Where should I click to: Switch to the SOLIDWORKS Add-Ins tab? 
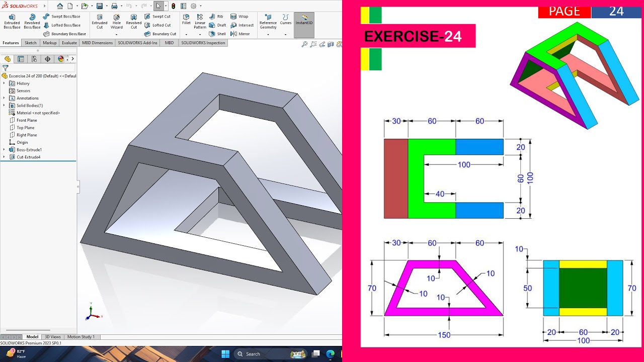coord(138,43)
